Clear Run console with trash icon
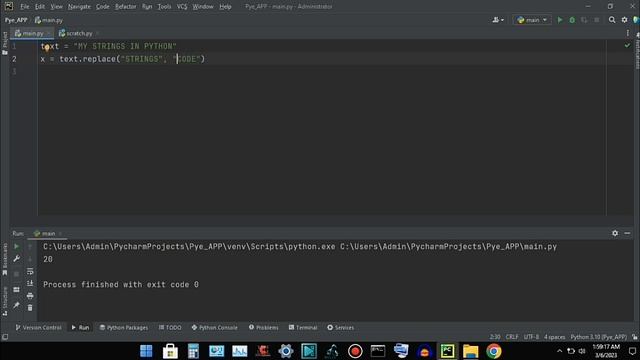The height and width of the screenshot is (360, 640). (x=30, y=308)
